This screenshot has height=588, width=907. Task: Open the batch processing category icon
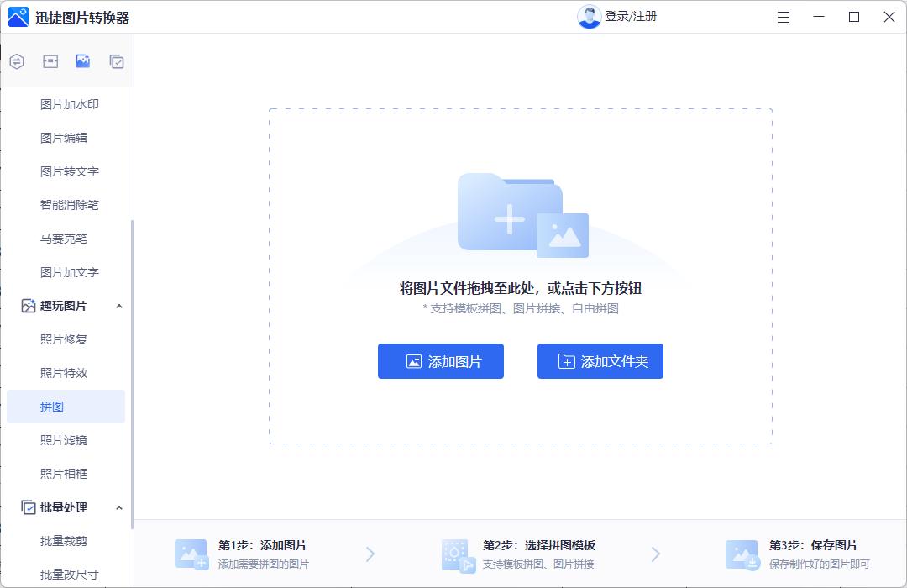(117, 61)
